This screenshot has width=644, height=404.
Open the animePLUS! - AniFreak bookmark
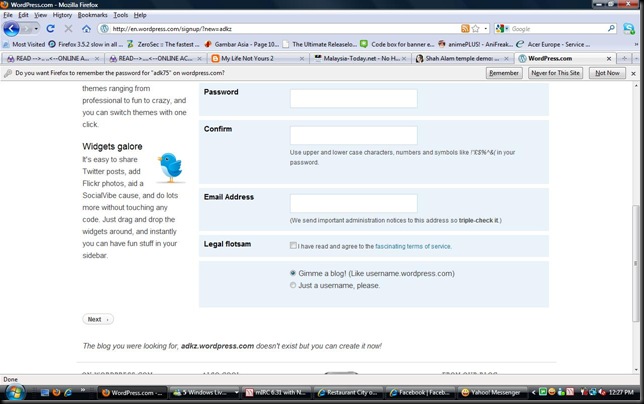pyautogui.click(x=475, y=44)
